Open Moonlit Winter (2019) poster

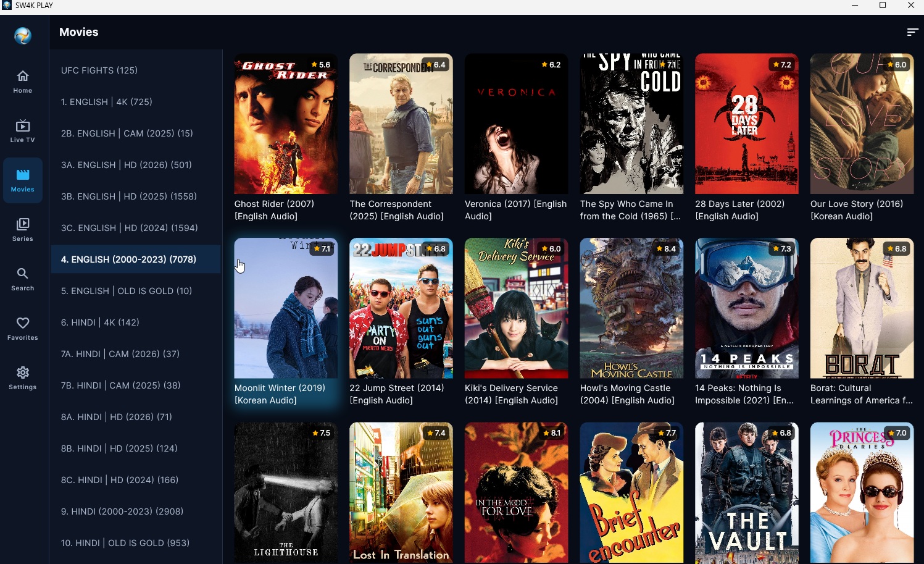tap(286, 308)
